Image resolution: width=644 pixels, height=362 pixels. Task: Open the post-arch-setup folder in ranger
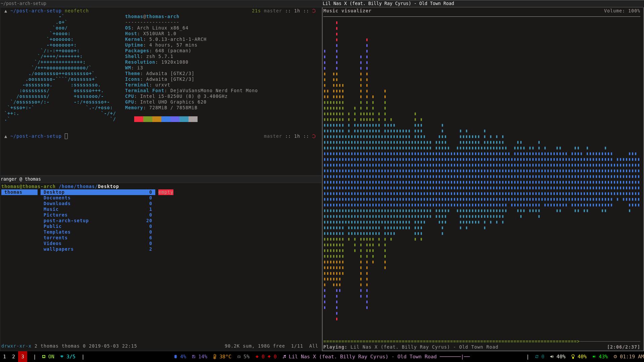66,221
